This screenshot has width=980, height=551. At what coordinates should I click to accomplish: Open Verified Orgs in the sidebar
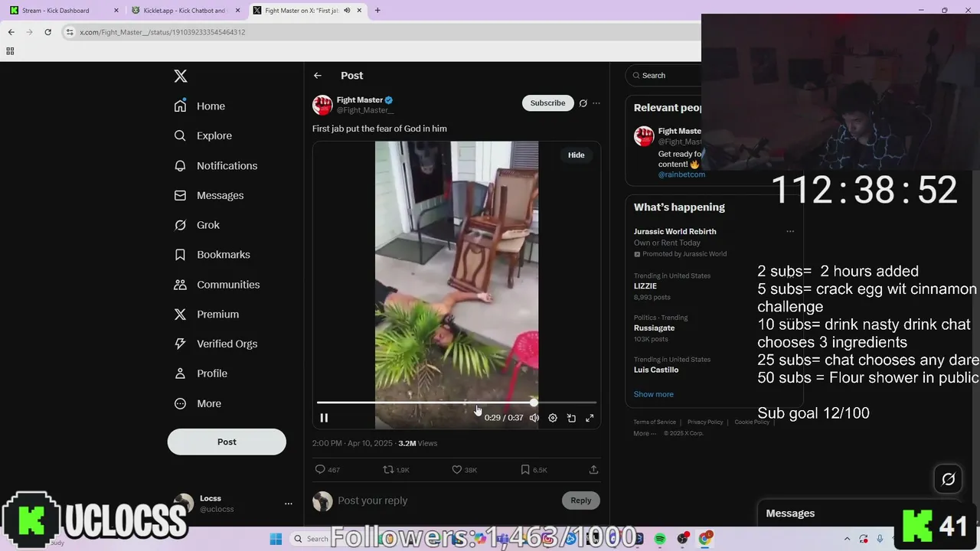click(215, 344)
